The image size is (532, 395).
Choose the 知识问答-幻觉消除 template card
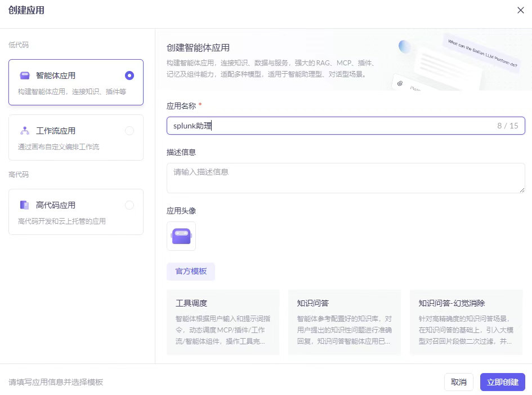click(x=466, y=322)
